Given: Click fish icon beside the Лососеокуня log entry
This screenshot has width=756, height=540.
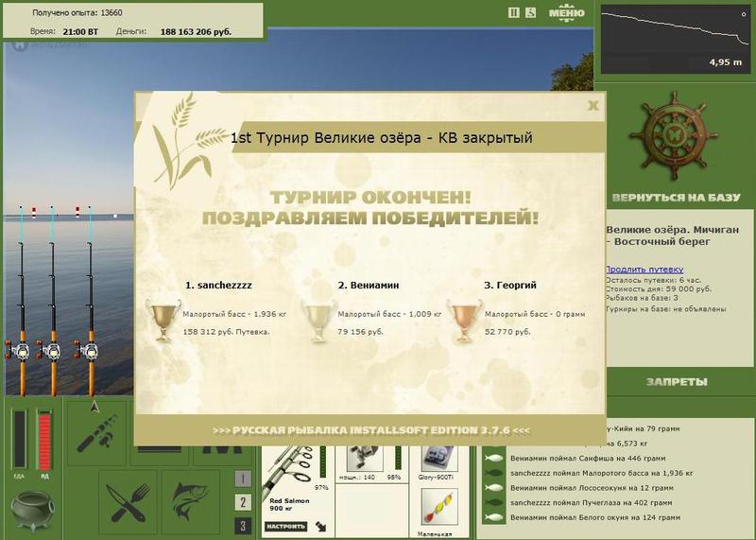Looking at the screenshot, I should pyautogui.click(x=493, y=488).
